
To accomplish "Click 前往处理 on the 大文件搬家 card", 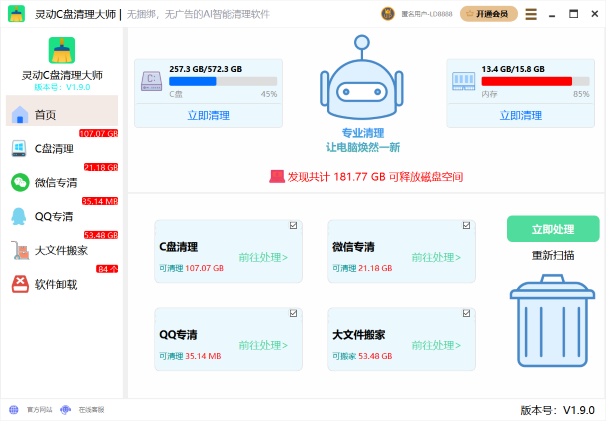I will (436, 345).
